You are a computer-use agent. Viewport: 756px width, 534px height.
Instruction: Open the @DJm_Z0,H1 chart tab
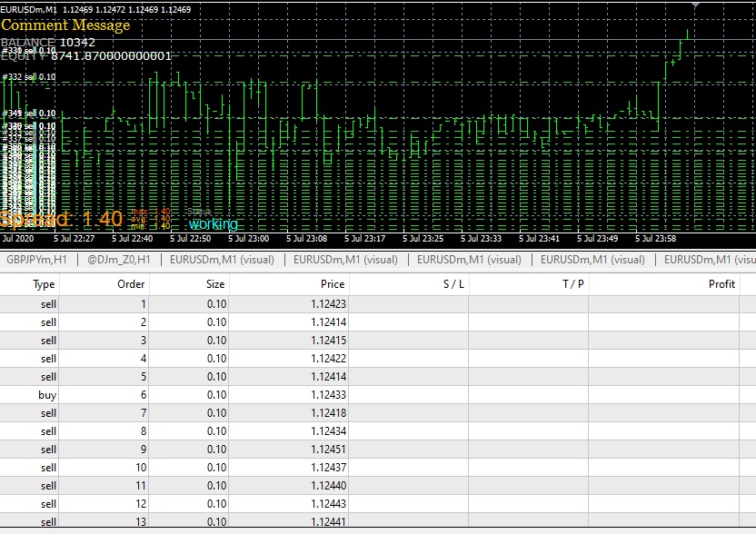(119, 260)
